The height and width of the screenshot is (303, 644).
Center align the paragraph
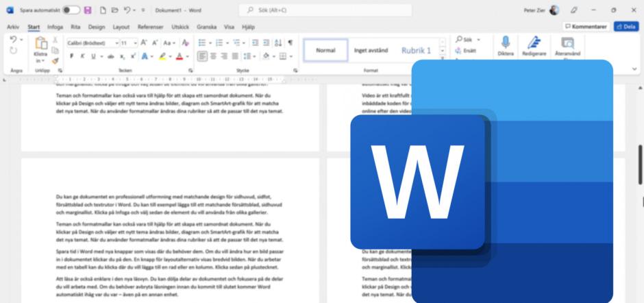click(x=213, y=56)
